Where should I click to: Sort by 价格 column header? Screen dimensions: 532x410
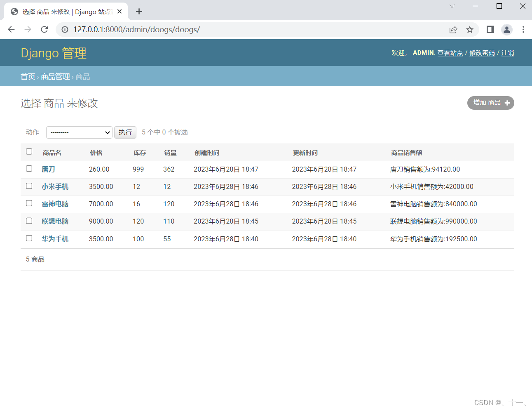[x=96, y=153]
